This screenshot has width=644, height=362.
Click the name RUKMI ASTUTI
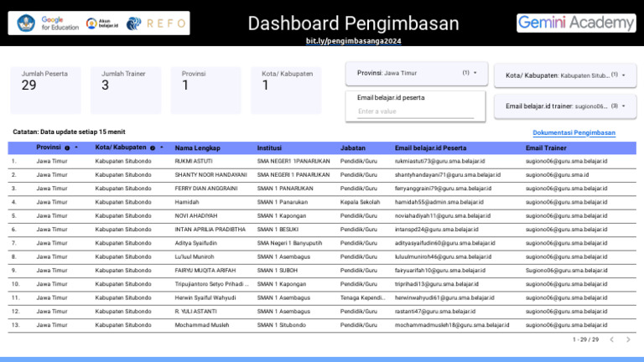[x=194, y=161]
